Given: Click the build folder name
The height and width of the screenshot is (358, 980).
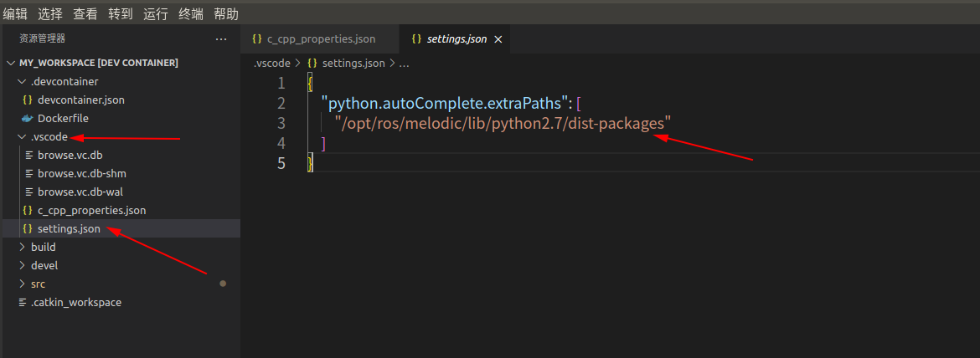Looking at the screenshot, I should pyautogui.click(x=43, y=247).
